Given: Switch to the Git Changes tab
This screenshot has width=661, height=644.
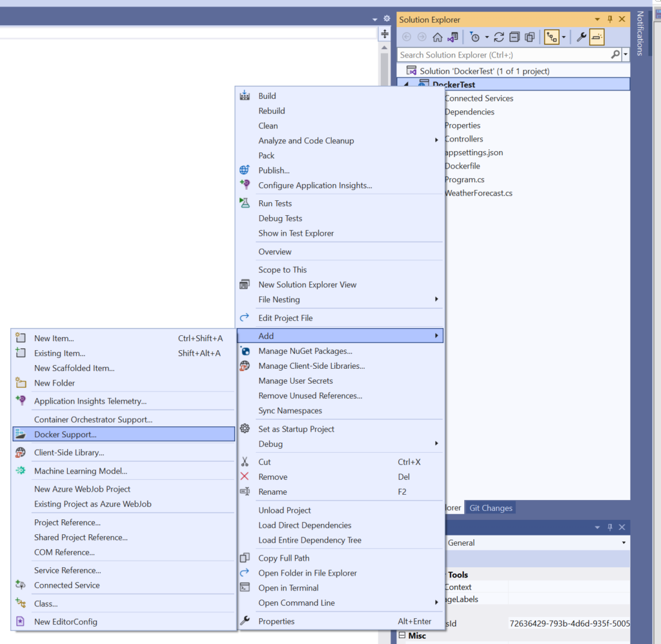Looking at the screenshot, I should 491,508.
